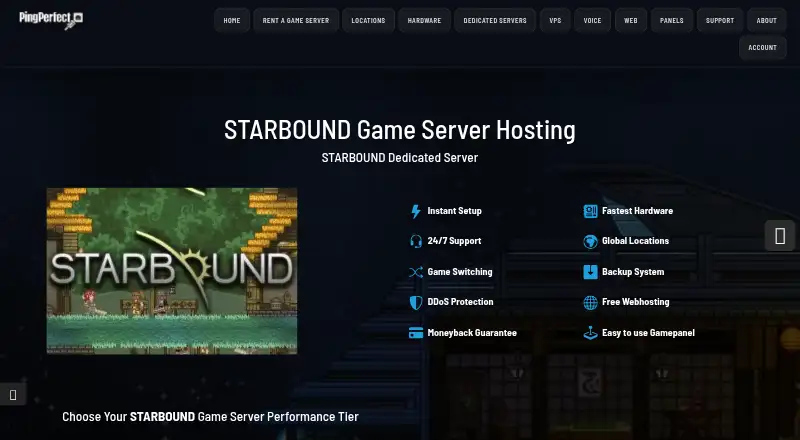
Task: Click the Easy to use Gamepanel text
Action: [648, 333]
